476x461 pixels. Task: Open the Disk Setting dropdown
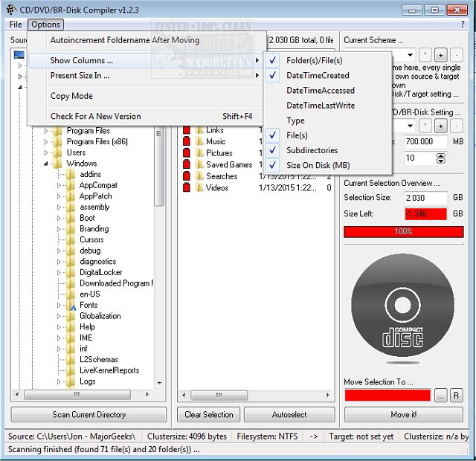pyautogui.click(x=410, y=126)
